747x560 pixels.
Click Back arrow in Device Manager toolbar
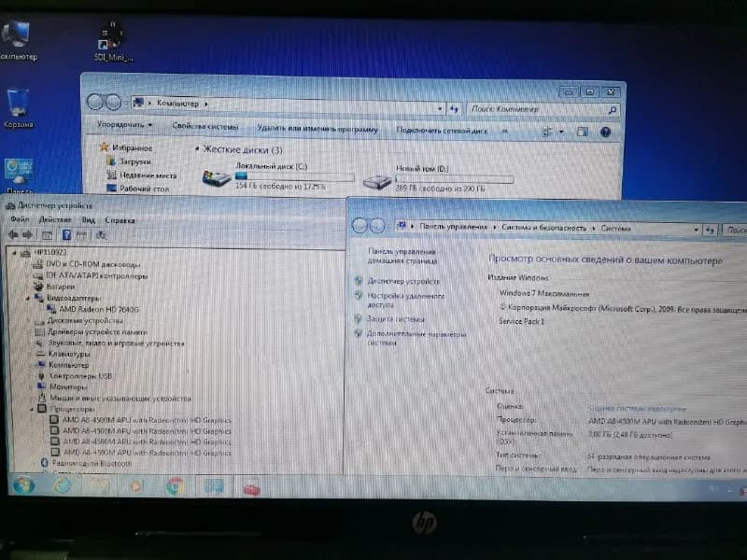(13, 234)
